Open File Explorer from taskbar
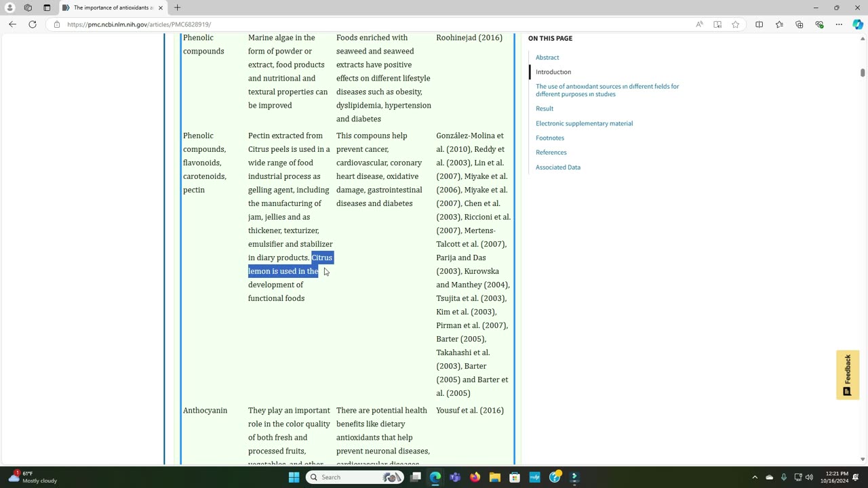868x488 pixels. tap(495, 477)
